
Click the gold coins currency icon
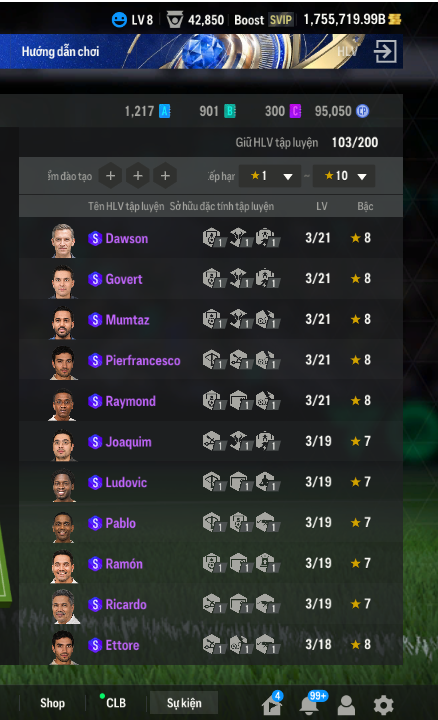point(395,19)
